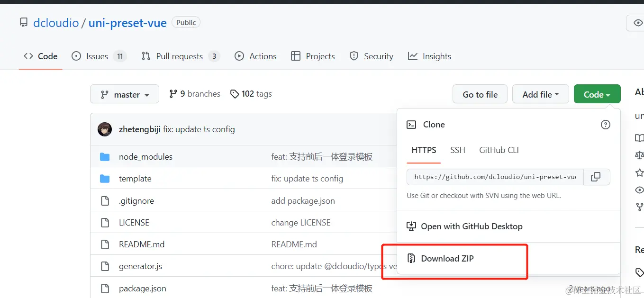Click the node_modules folder icon
Viewport: 644px width, 298px height.
[105, 156]
